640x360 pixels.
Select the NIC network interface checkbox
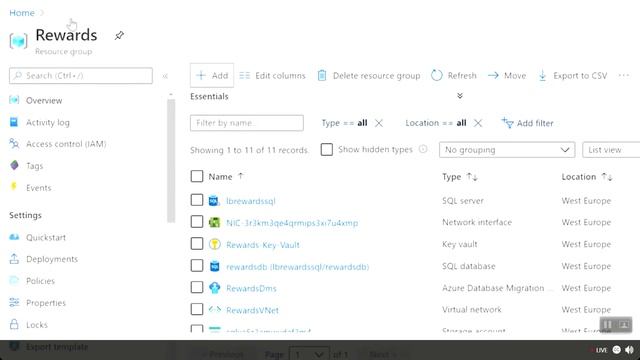tap(197, 222)
